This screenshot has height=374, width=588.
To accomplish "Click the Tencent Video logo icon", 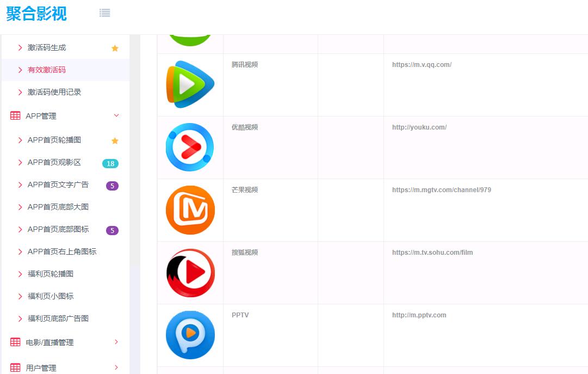I will pyautogui.click(x=190, y=84).
